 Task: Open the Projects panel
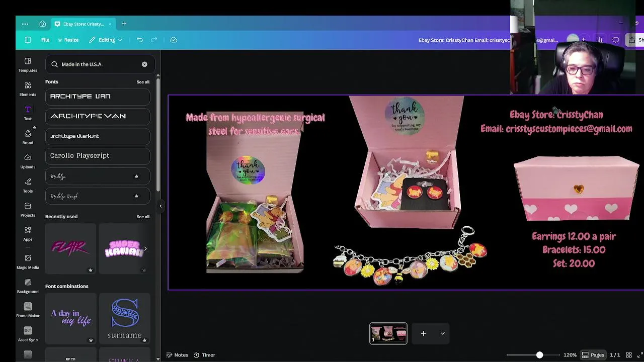[28, 210]
